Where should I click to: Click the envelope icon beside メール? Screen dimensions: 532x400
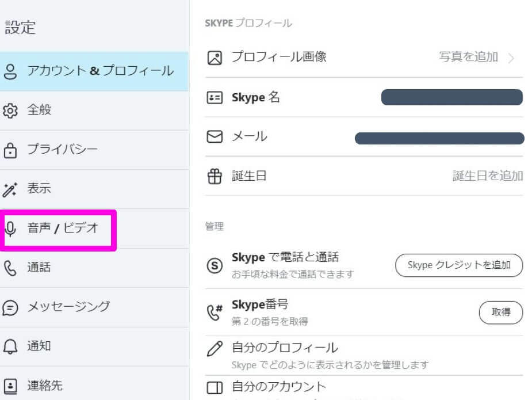click(215, 137)
